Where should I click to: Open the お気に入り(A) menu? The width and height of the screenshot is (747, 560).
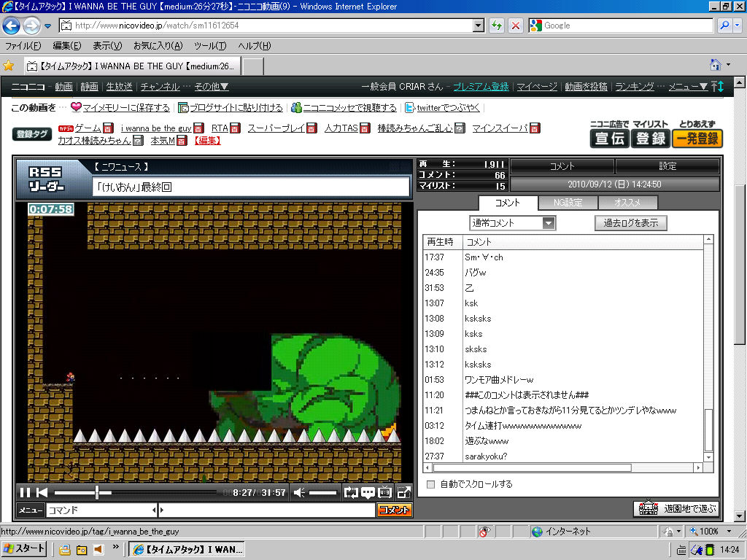pyautogui.click(x=158, y=46)
